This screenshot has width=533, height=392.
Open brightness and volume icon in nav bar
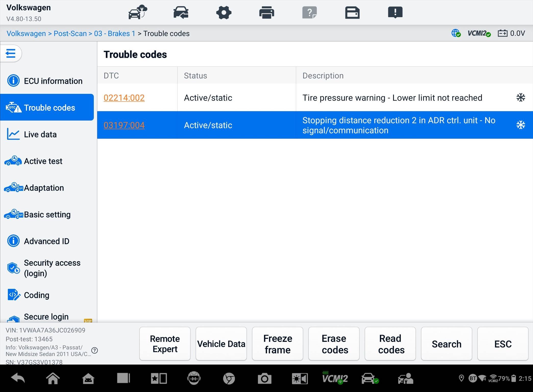[x=300, y=378]
